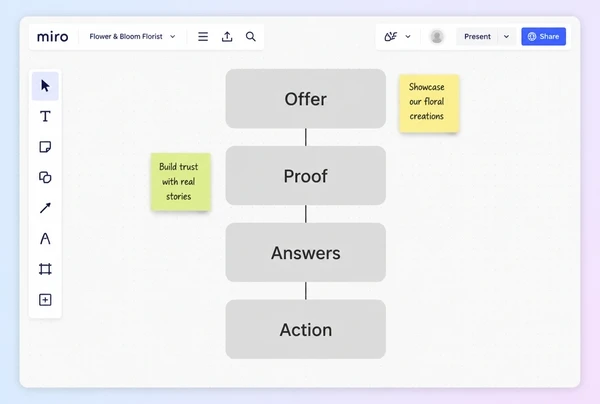Open the Present options chevron
This screenshot has height=404, width=600.
pos(506,37)
